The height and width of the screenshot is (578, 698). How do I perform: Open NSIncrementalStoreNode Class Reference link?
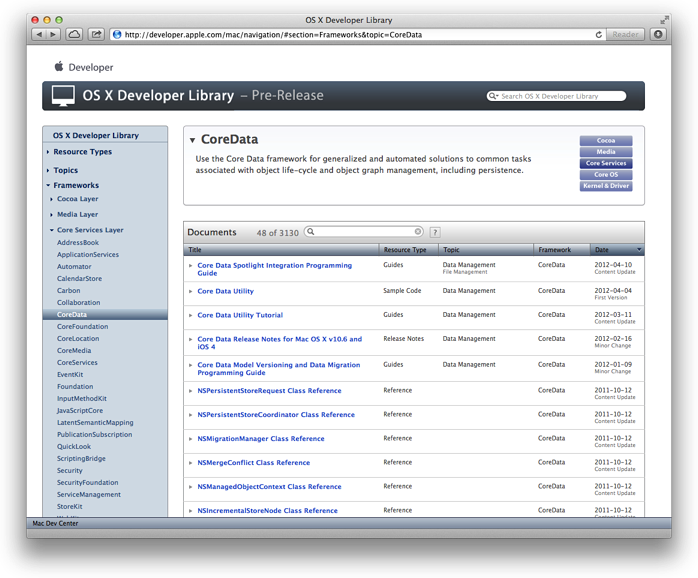[268, 511]
